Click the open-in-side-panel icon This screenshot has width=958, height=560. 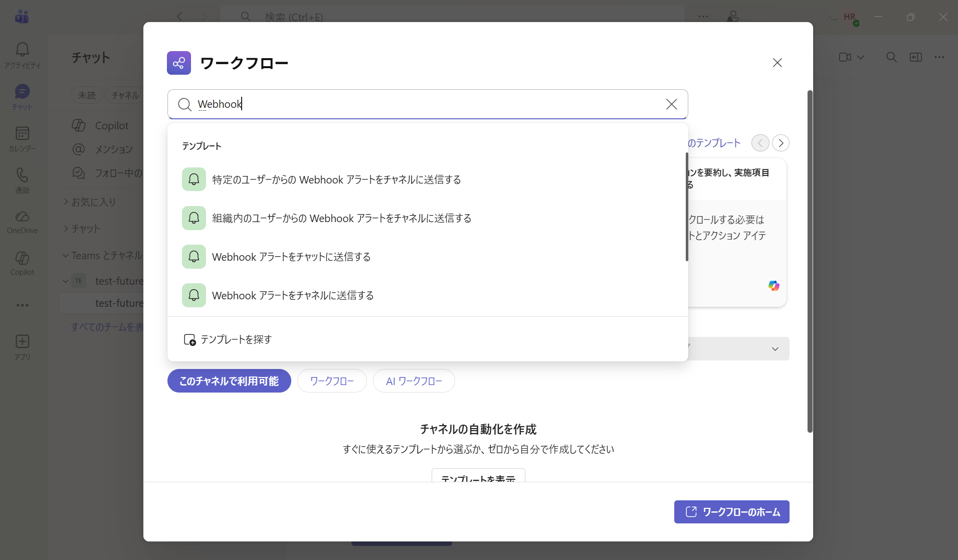[x=916, y=57]
